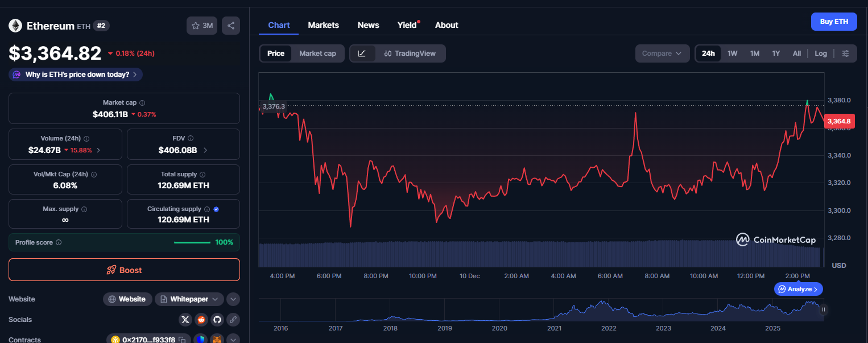Click the Boost button
Image resolution: width=868 pixels, height=343 pixels.
coord(124,269)
